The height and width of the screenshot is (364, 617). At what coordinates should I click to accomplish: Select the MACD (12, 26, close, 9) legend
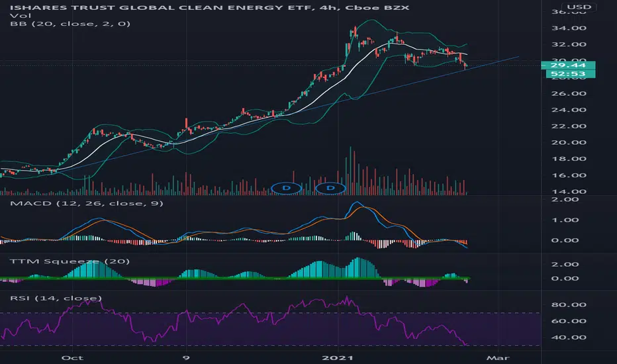87,203
